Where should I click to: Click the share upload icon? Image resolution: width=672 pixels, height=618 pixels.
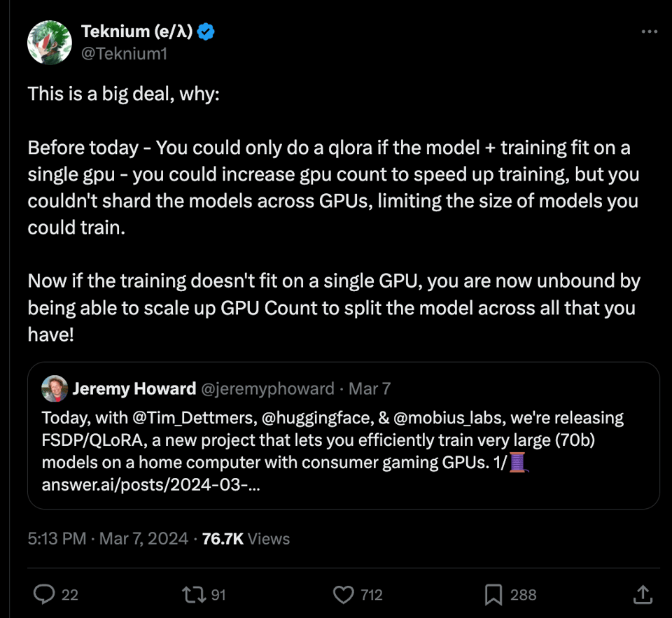(643, 595)
